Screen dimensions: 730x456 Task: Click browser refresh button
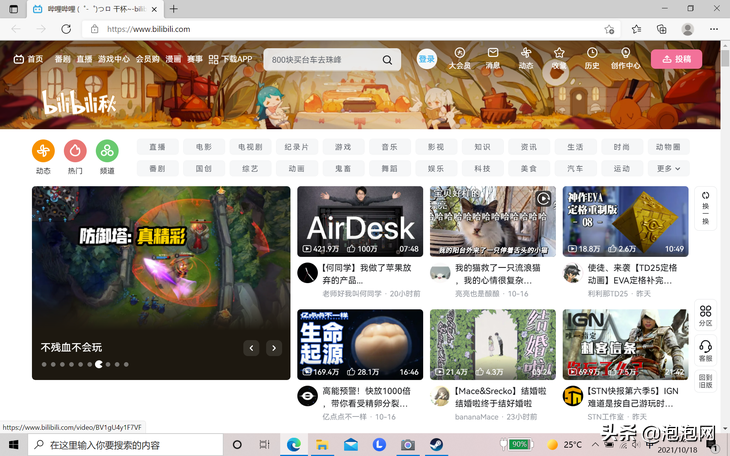66,29
